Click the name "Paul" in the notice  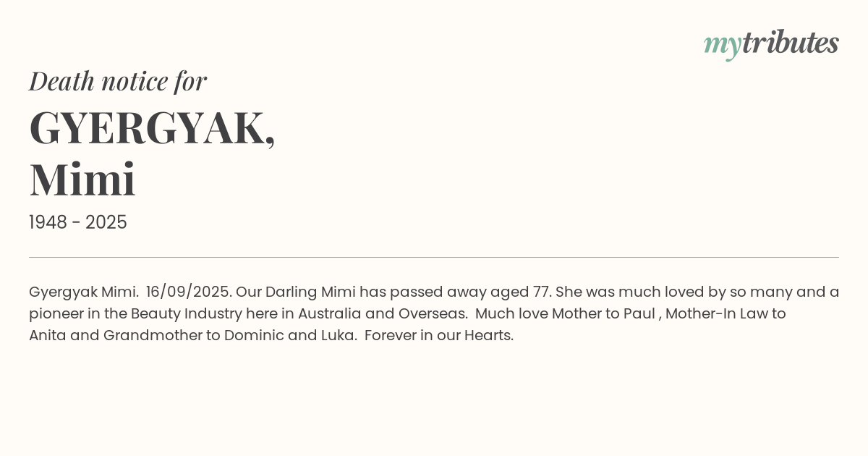click(x=639, y=314)
